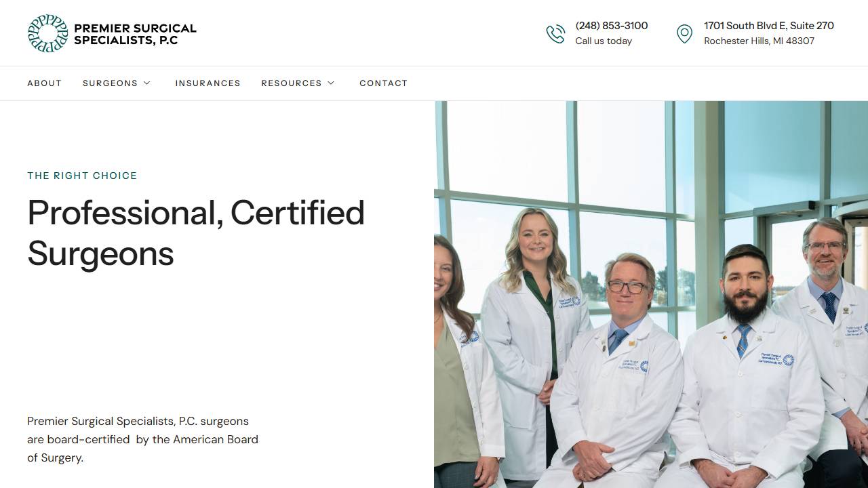868x488 pixels.
Task: Click the location pin icon by the address
Action: coord(684,33)
